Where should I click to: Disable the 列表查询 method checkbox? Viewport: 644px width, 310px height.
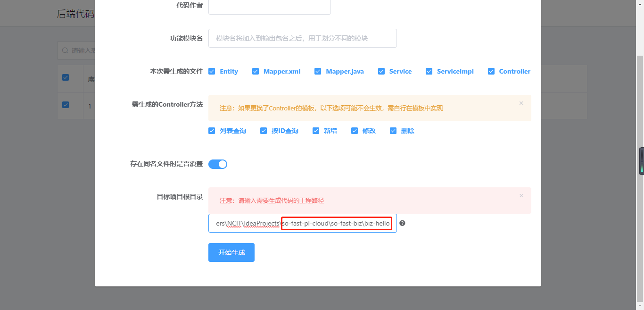point(212,131)
